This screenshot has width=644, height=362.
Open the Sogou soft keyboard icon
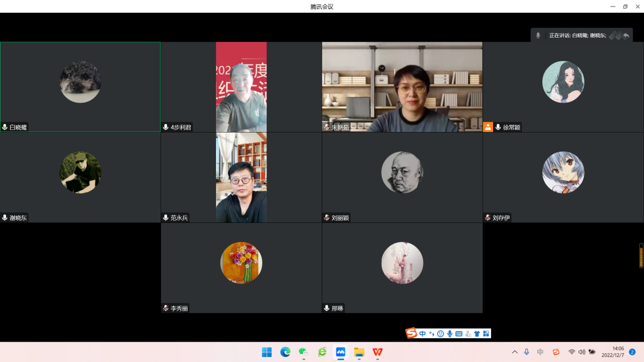pyautogui.click(x=459, y=334)
